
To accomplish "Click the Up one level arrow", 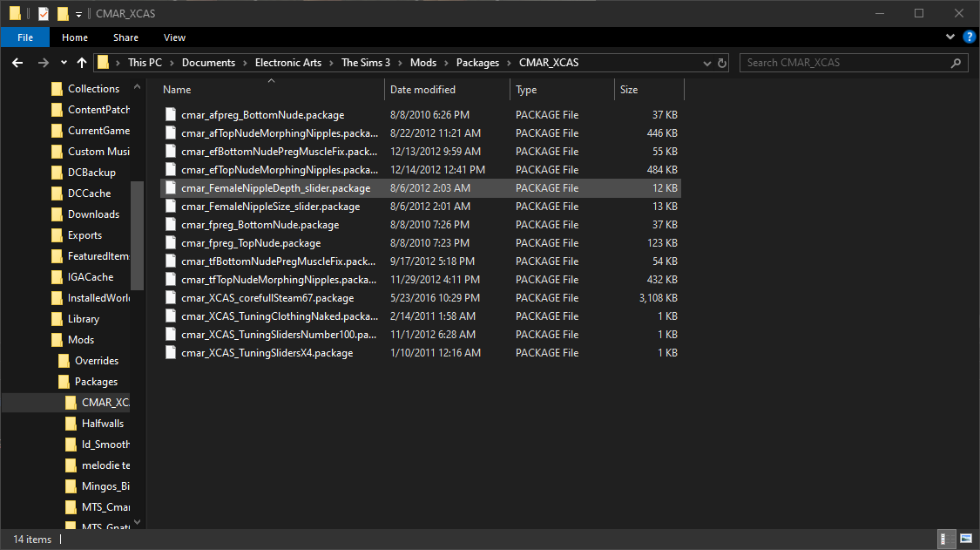I will [82, 63].
